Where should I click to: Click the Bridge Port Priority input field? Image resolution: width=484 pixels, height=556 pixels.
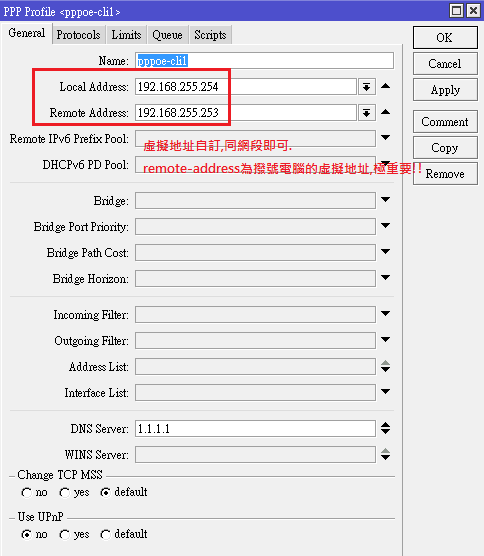click(x=255, y=226)
